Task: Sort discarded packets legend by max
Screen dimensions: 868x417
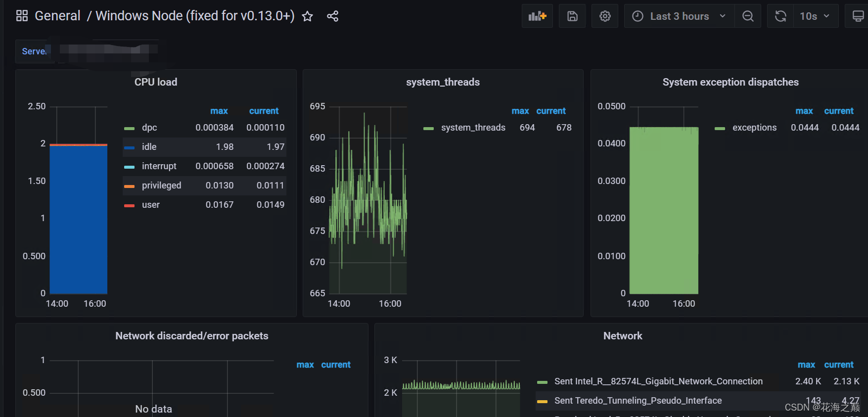Action: click(305, 365)
